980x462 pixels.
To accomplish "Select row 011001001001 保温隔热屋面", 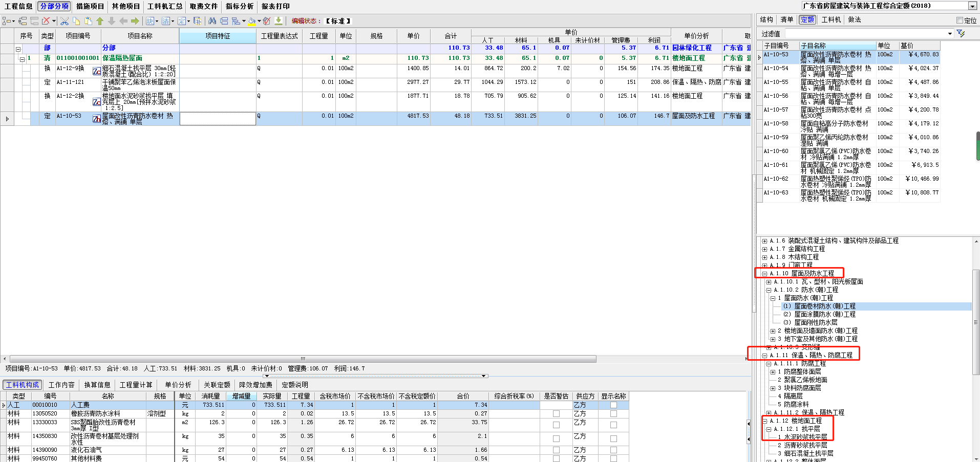I will click(376, 58).
